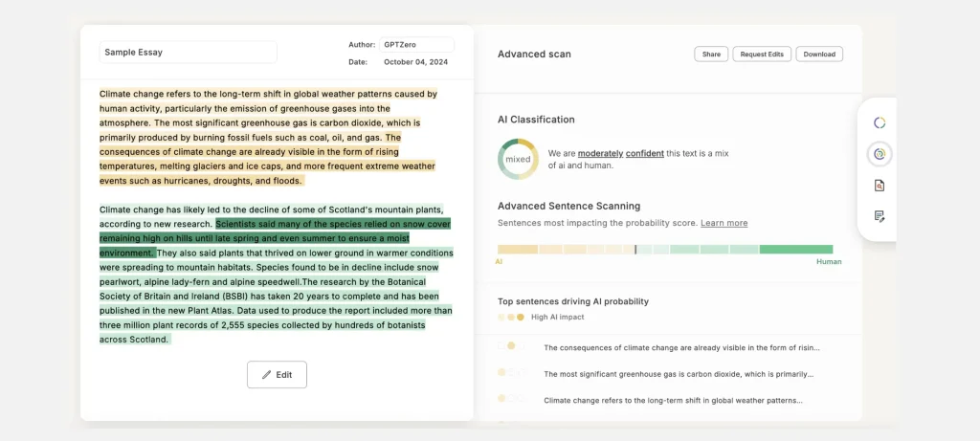
Task: Click the Author field showing GPTZero
Action: (415, 44)
